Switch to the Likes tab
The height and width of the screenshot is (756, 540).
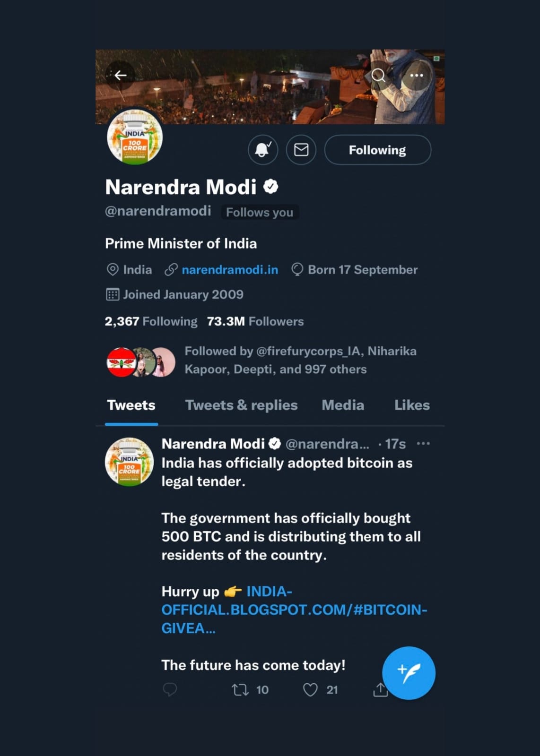tap(412, 405)
